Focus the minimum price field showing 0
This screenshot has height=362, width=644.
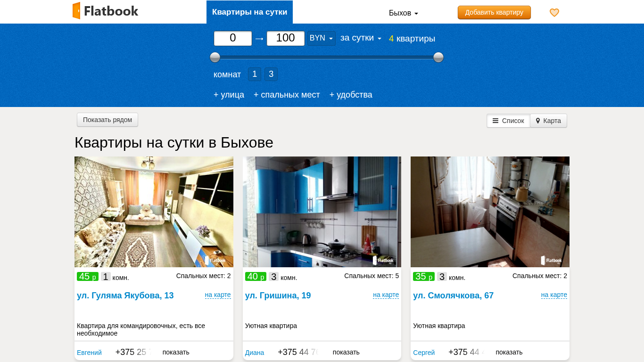[233, 38]
